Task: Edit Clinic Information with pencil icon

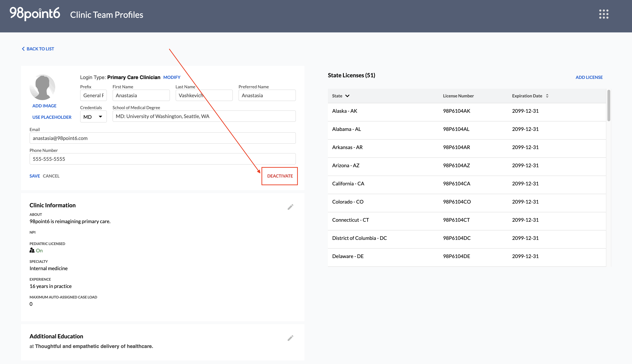Action: click(290, 207)
